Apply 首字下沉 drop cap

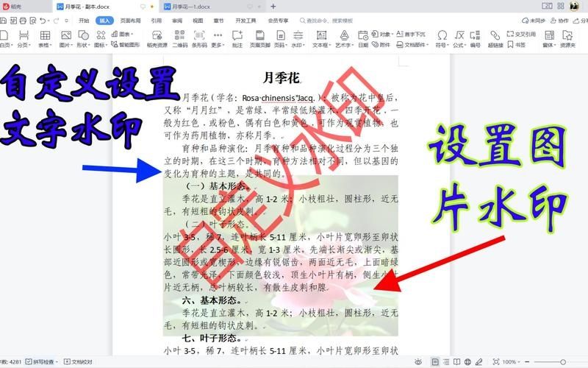[411, 34]
